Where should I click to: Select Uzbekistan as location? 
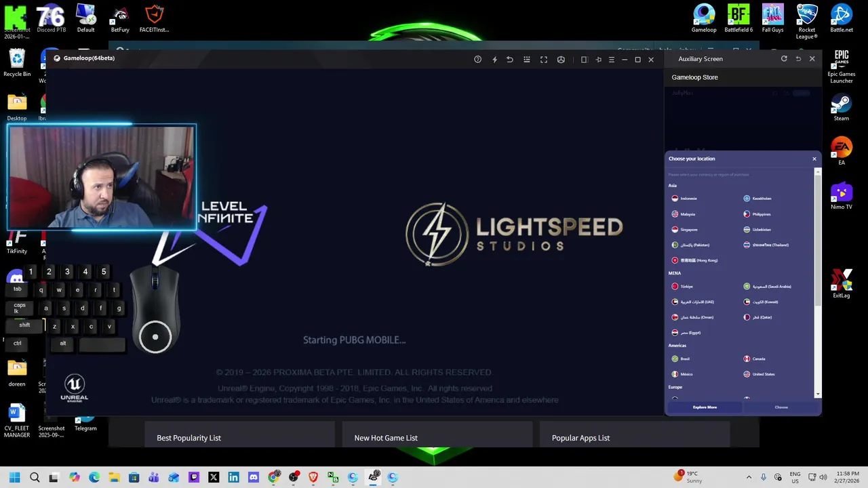[x=757, y=230]
